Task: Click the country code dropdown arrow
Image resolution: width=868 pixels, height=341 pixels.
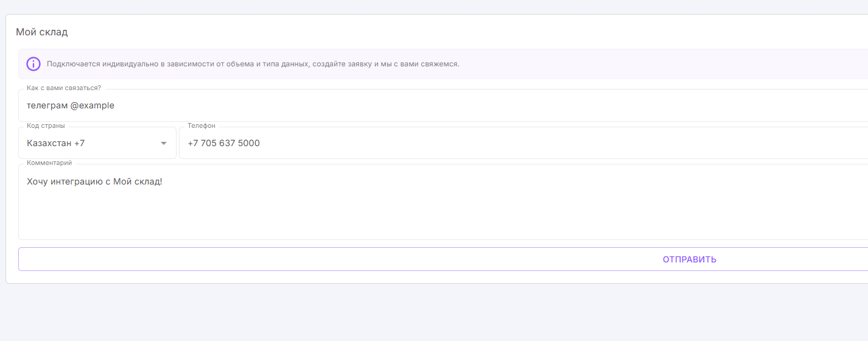Action: (x=163, y=143)
